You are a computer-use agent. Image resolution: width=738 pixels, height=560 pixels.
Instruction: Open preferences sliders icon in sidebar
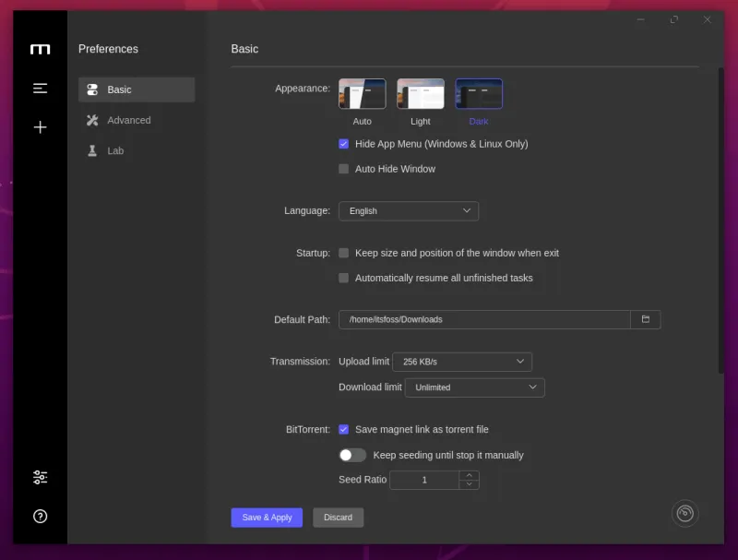click(40, 477)
